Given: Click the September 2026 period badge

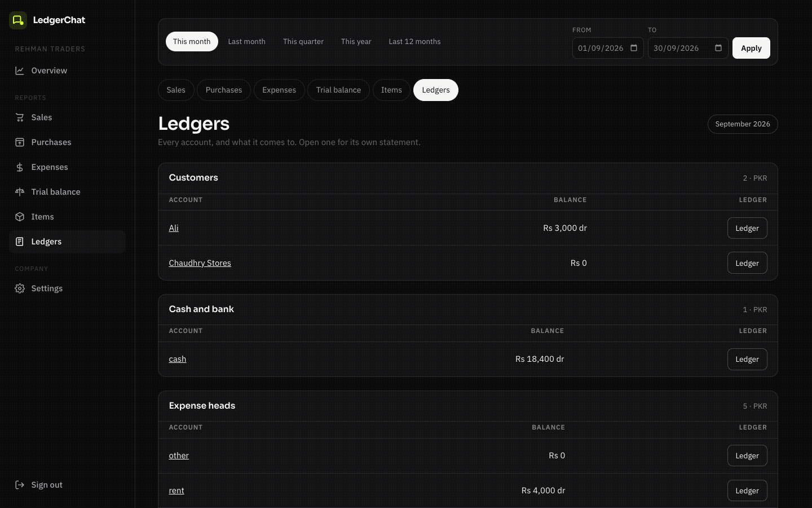Looking at the screenshot, I should (x=743, y=124).
